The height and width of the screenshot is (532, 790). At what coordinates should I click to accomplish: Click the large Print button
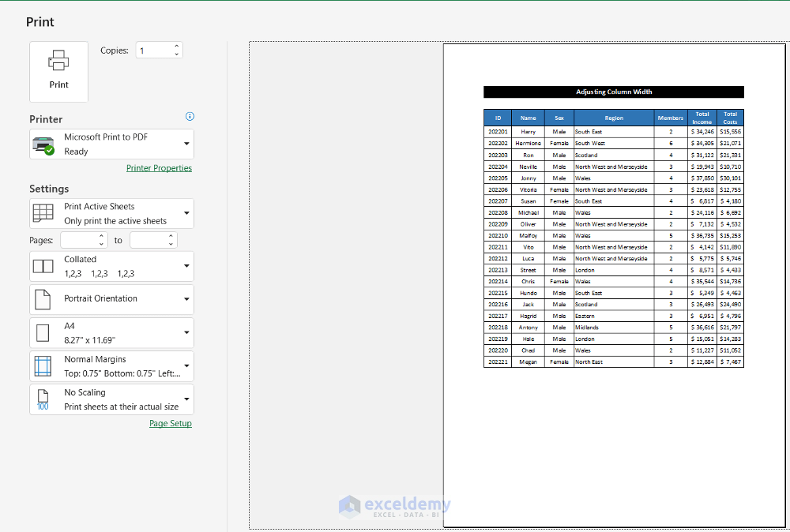pos(59,72)
